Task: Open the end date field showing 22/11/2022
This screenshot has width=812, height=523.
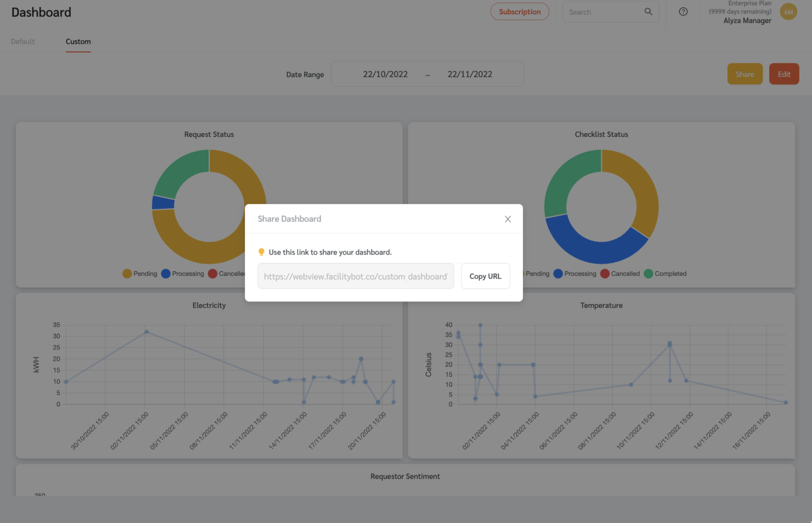Action: [469, 74]
